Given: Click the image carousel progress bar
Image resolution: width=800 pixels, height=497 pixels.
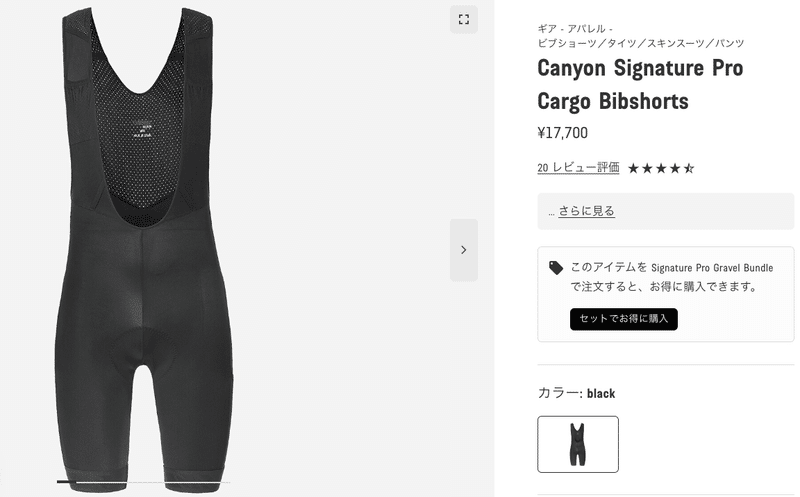Looking at the screenshot, I should click(x=143, y=482).
